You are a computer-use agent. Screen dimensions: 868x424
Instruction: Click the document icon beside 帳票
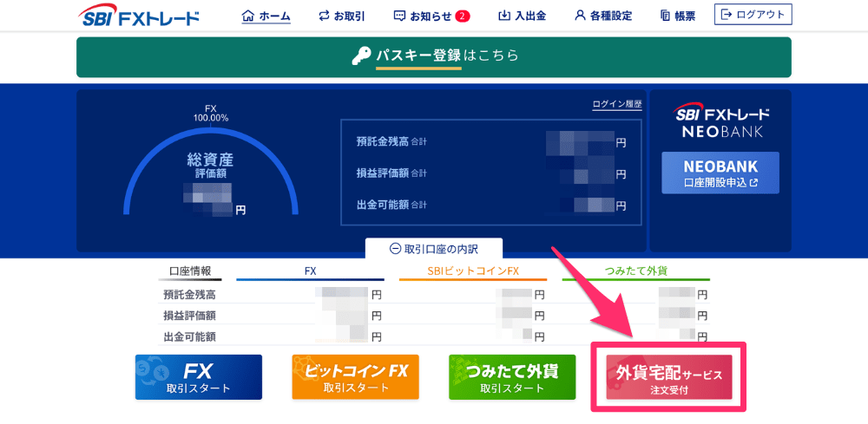pos(666,16)
